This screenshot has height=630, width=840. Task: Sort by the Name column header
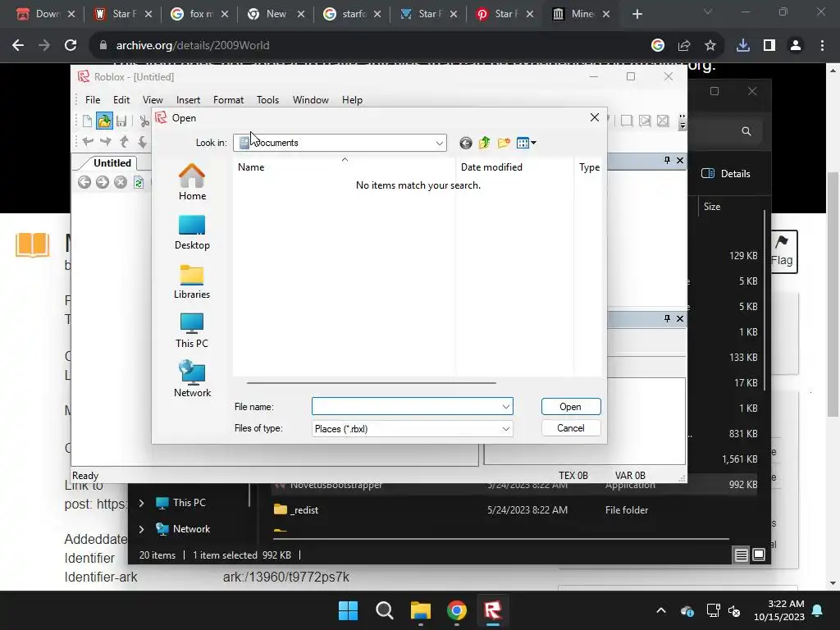[344, 167]
